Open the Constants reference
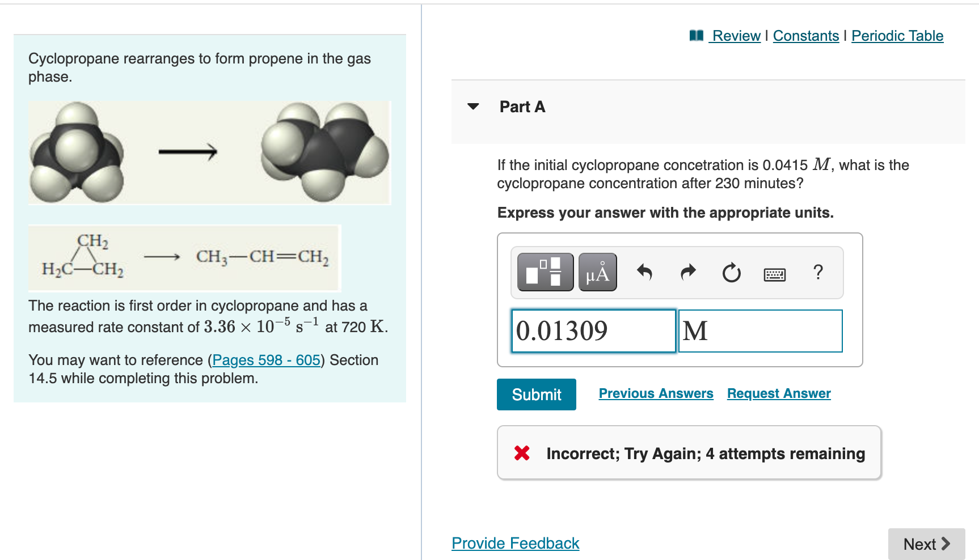 click(806, 35)
